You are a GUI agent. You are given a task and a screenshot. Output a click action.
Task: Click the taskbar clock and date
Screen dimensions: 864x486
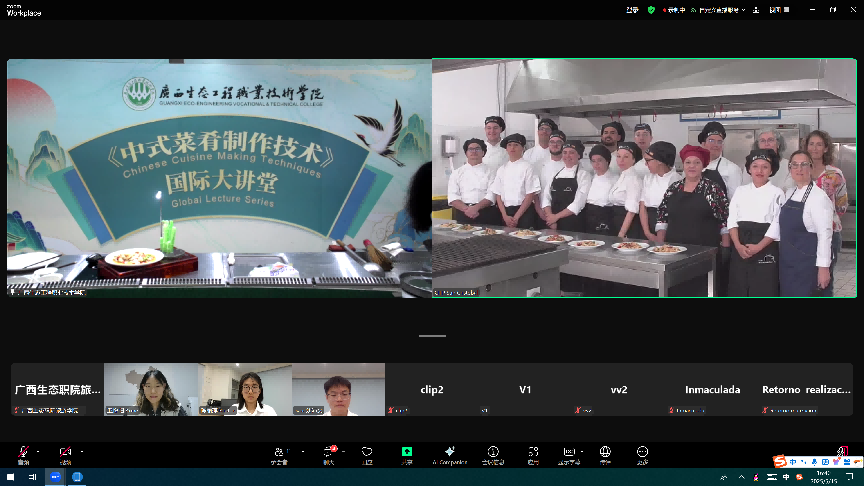[824, 477]
